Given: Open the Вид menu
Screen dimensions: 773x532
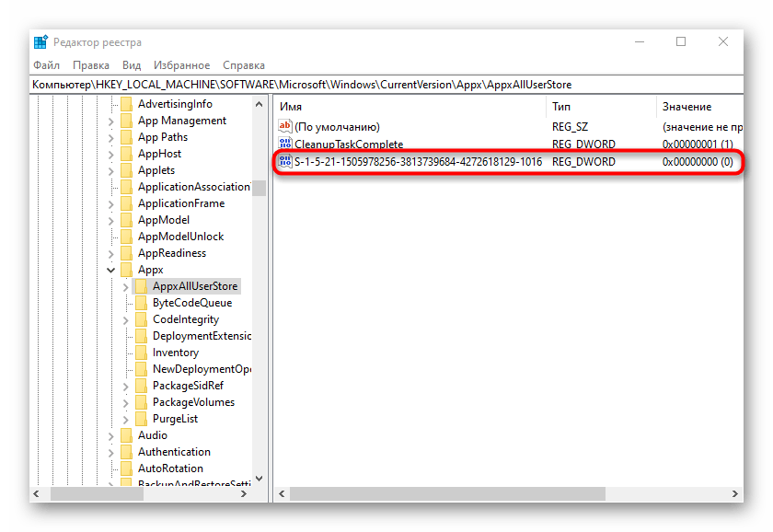Looking at the screenshot, I should pos(132,65).
